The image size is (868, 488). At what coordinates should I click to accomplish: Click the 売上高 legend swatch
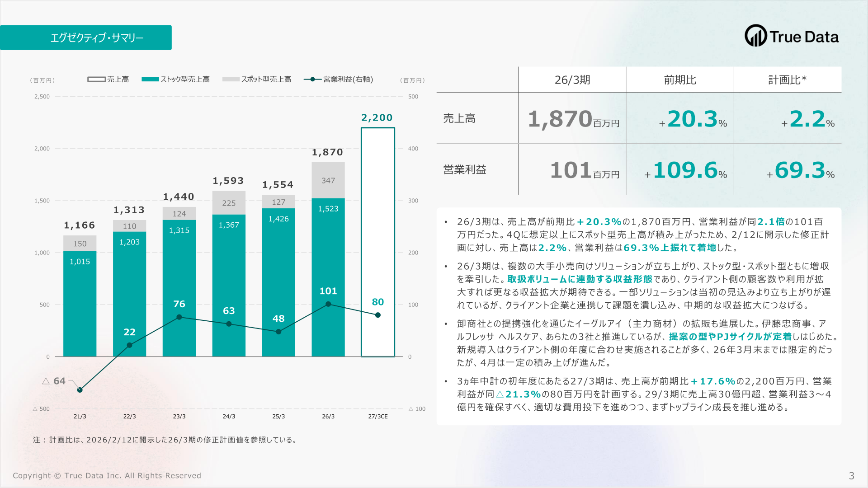(96, 80)
